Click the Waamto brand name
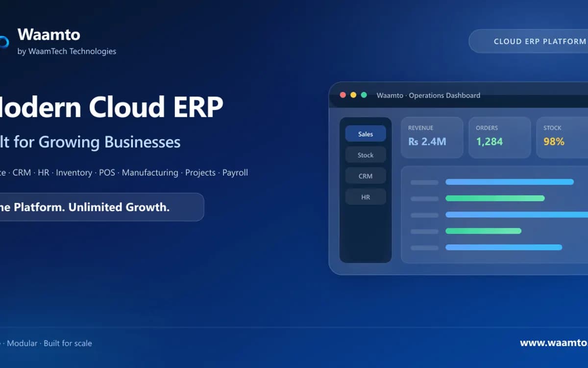The image size is (588, 368). [49, 34]
